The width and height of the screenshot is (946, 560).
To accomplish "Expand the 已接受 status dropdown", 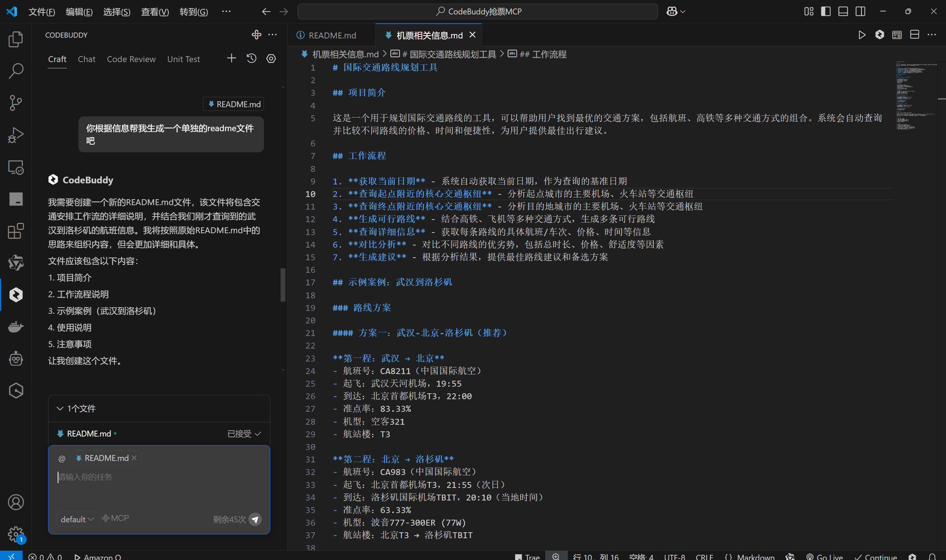I will (x=244, y=434).
